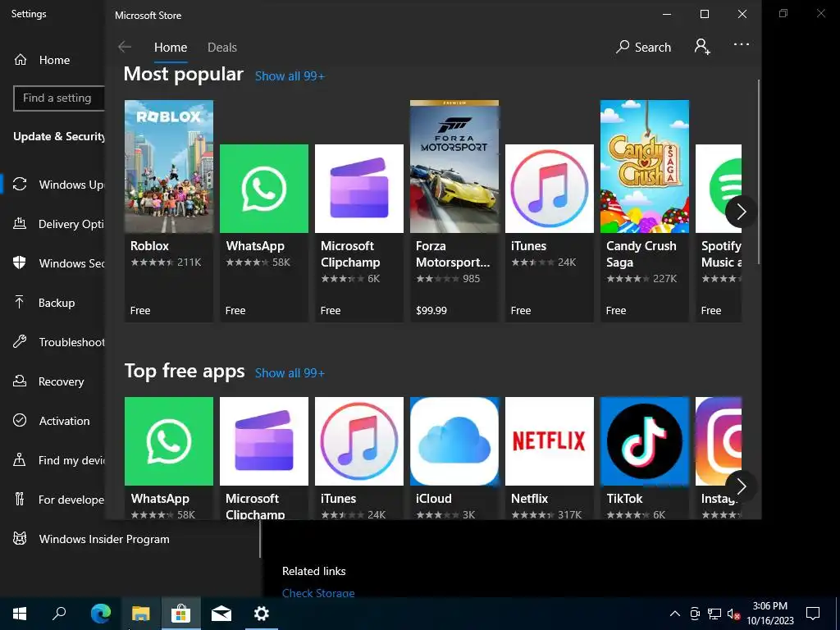This screenshot has height=630, width=840.
Task: Open WhatsApp in Most popular row
Action: [264, 233]
